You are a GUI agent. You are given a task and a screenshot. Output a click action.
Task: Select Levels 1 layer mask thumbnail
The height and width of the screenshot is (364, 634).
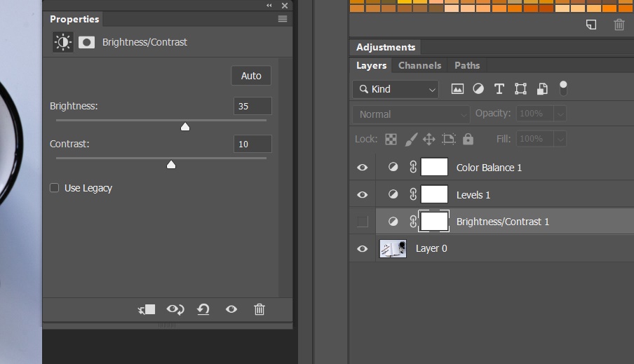click(x=434, y=194)
